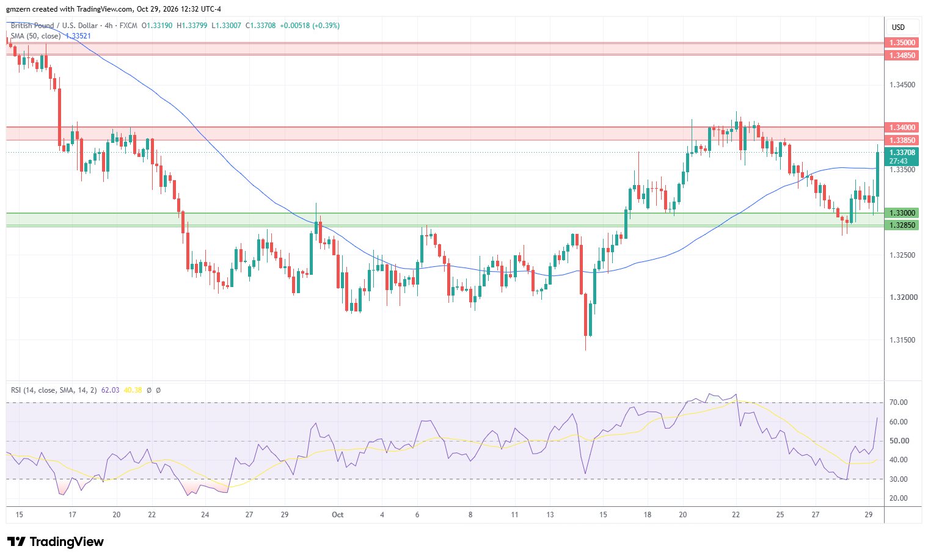Select the SMA (50, close) indicator legend
This screenshot has height=560, width=928.
point(35,36)
